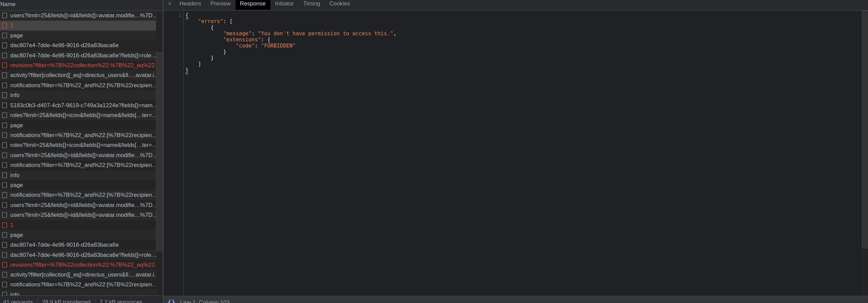This screenshot has width=868, height=303.
Task: Click the "FORBIDDEN" code value
Action: point(278,46)
